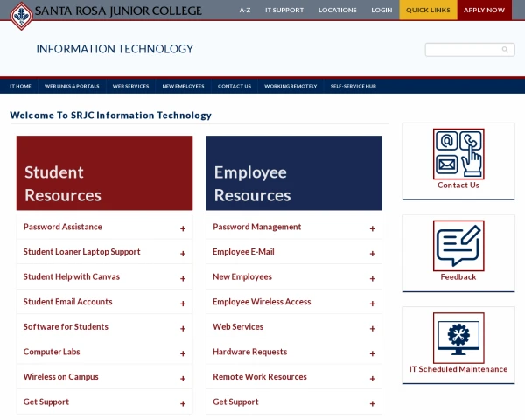Open the A-Z top link
The image size is (525, 420).
click(x=245, y=10)
